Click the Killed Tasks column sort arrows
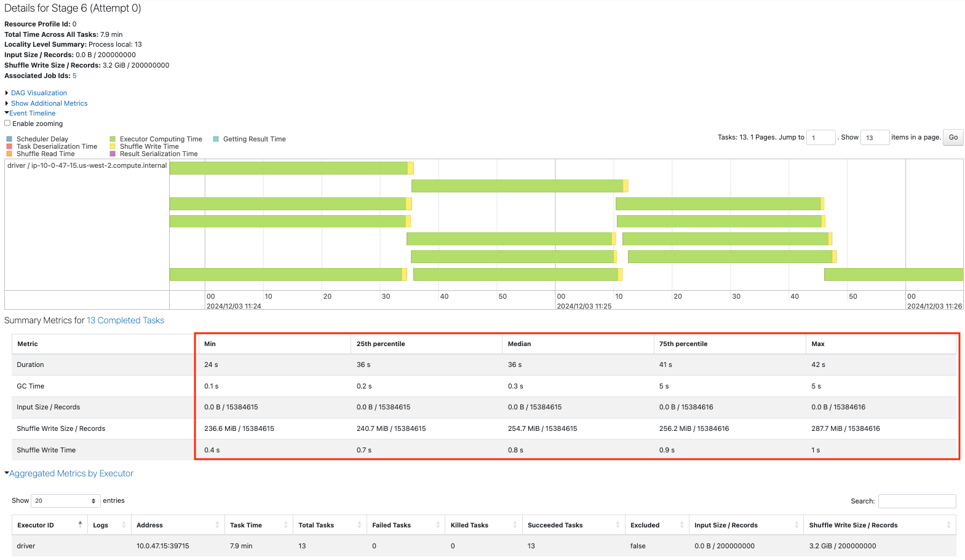This screenshot has width=965, height=560. [515, 525]
